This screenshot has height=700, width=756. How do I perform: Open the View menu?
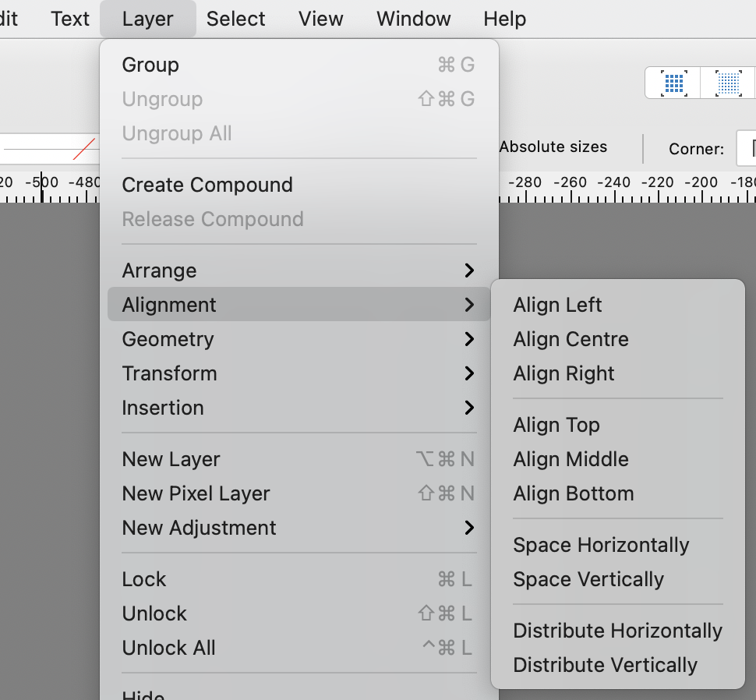point(320,19)
